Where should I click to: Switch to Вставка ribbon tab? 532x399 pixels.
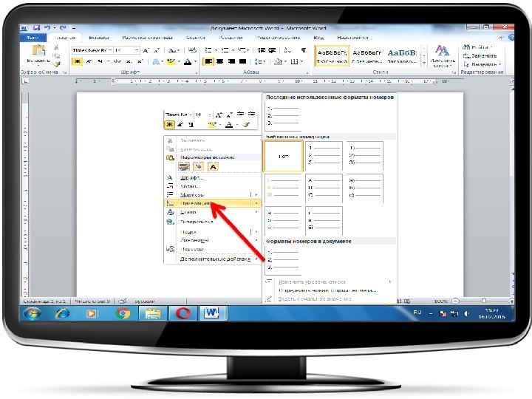point(99,38)
